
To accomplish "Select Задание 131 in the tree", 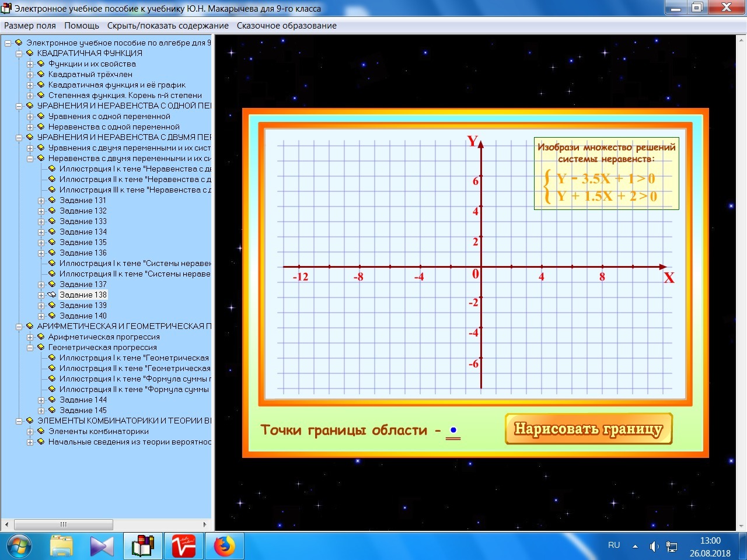I will [83, 200].
